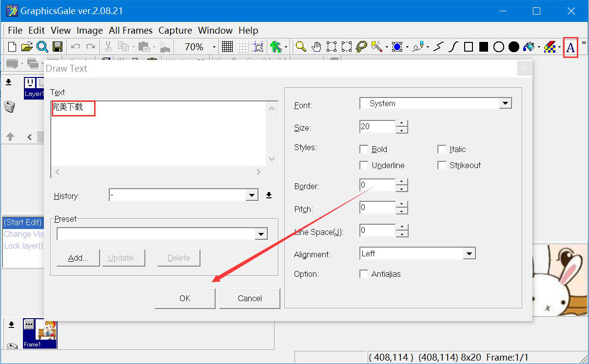Open the File menu
589x364 pixels.
click(x=15, y=30)
